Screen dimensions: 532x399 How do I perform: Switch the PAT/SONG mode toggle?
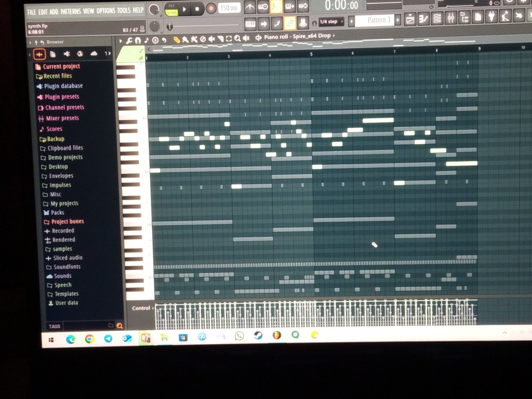click(x=171, y=9)
